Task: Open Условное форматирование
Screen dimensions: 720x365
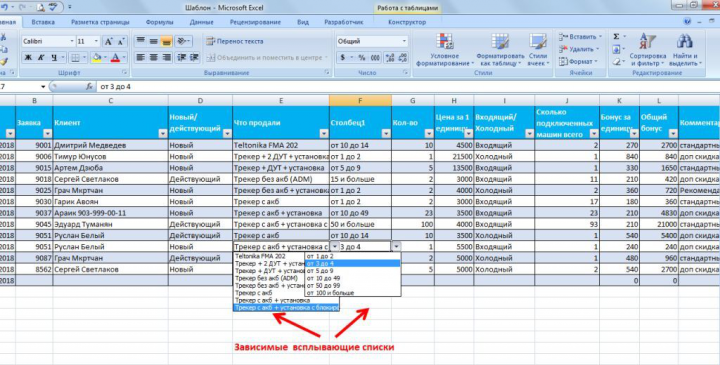Action: click(x=445, y=50)
